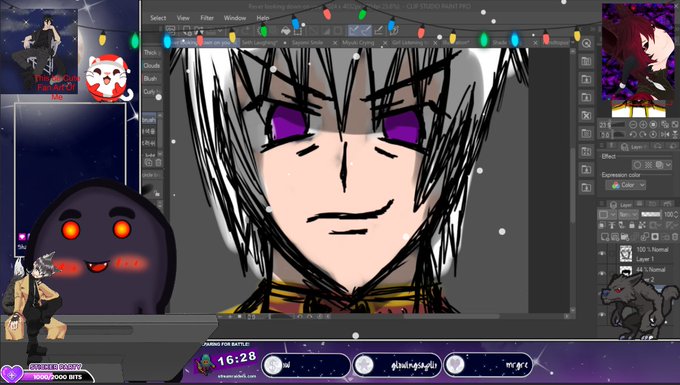This screenshot has width=680, height=385.
Task: Toggle the lock transparent pixels icon
Action: 641,225
